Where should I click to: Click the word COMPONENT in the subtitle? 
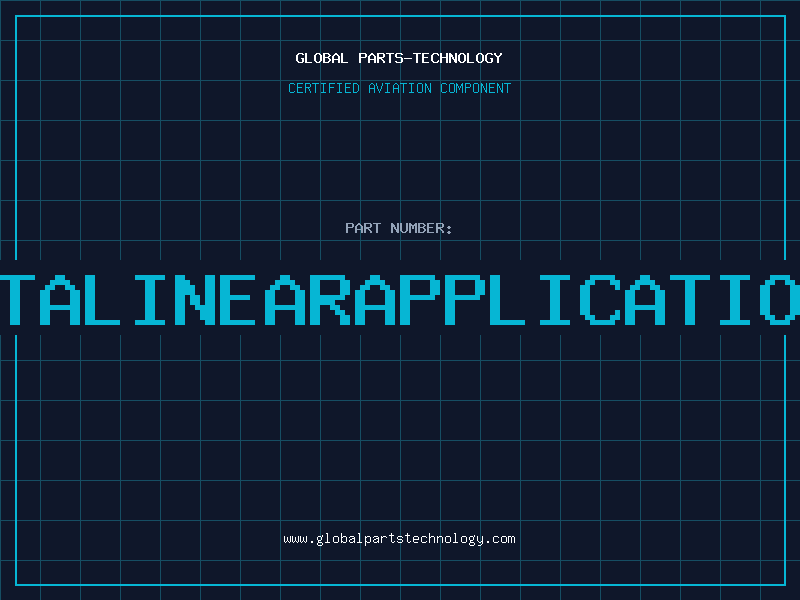[473, 88]
